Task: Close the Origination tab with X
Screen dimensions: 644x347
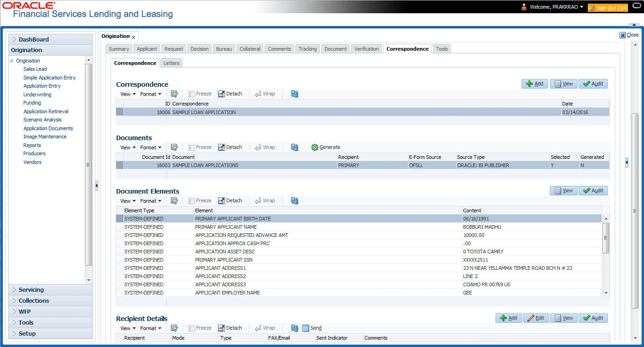Action: click(x=133, y=37)
